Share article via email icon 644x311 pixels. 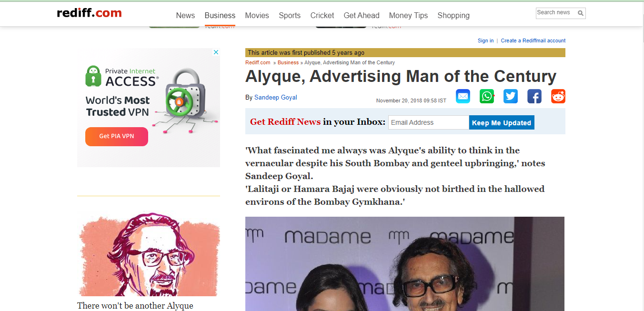tap(463, 96)
